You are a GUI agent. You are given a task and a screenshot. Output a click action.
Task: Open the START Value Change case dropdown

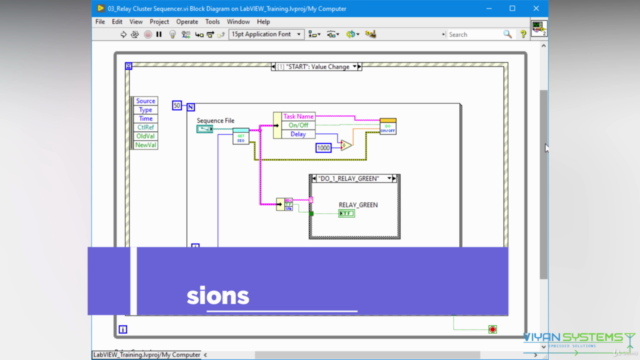tap(354, 67)
